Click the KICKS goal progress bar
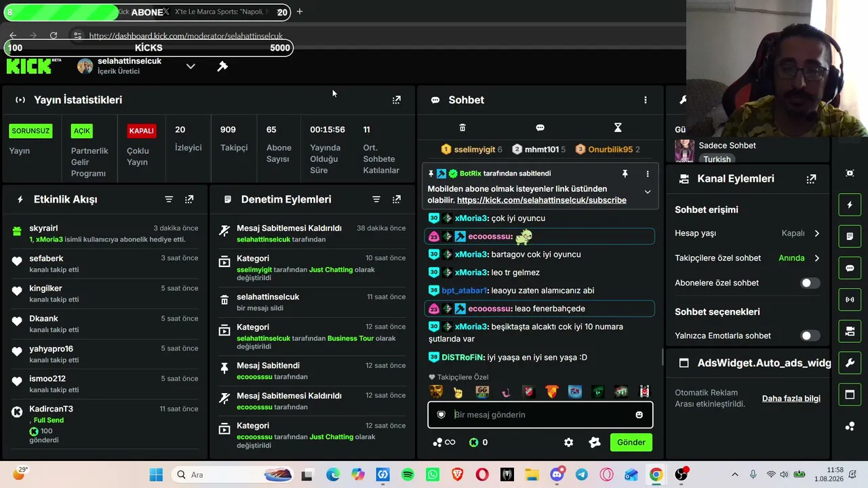The image size is (868, 488). (149, 47)
